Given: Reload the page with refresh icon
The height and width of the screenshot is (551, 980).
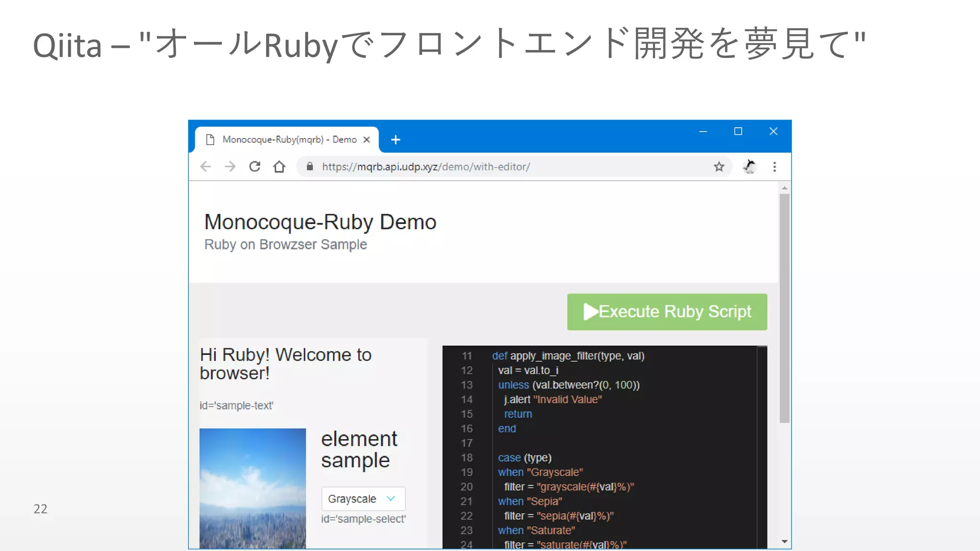Looking at the screenshot, I should point(255,166).
